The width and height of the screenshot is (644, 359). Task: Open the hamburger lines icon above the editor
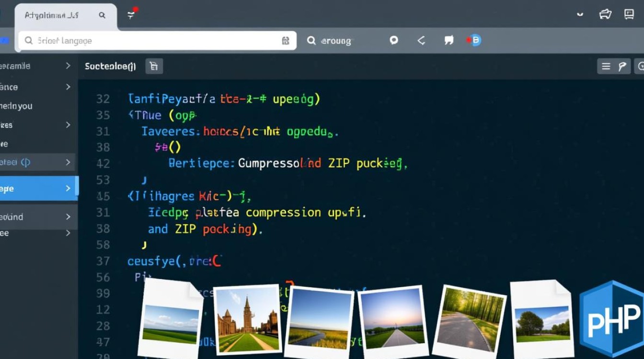(x=606, y=67)
